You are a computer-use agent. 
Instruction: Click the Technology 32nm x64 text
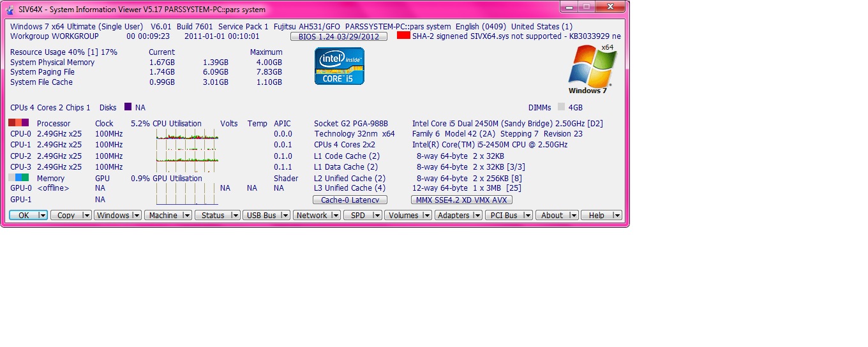coord(354,134)
